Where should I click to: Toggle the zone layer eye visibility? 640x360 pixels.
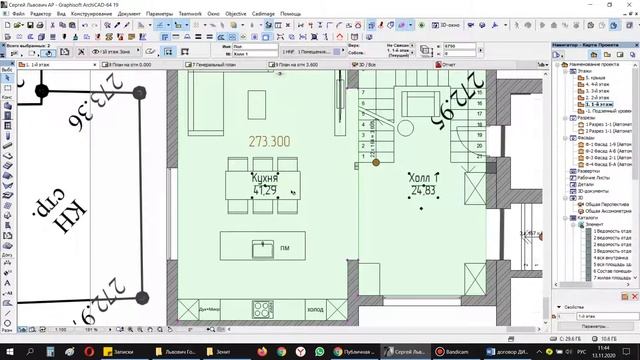click(x=96, y=51)
